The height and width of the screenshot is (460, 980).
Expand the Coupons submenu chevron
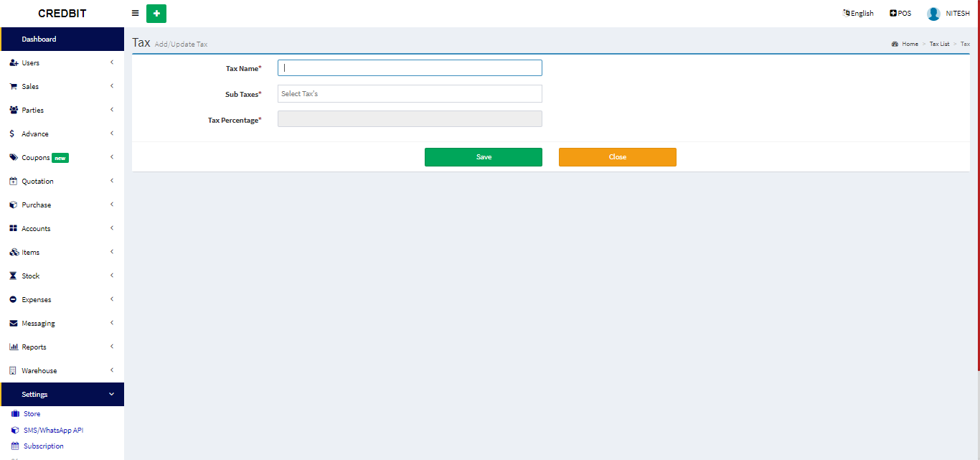(x=112, y=157)
